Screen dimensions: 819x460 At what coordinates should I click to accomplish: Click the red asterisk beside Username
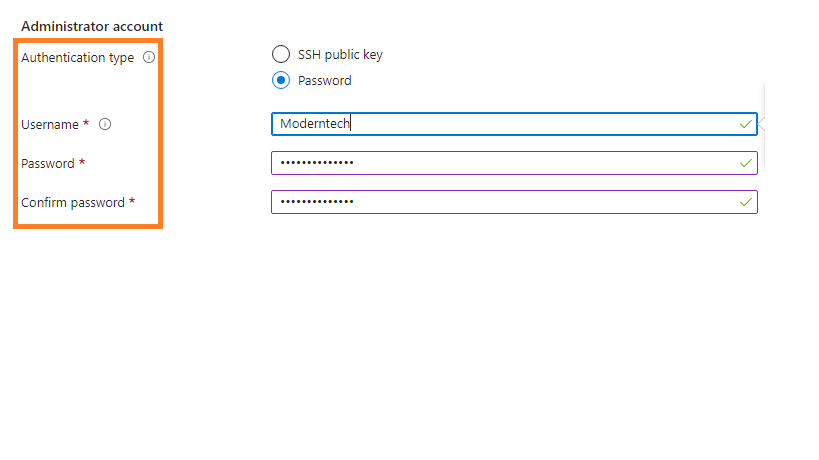coord(86,124)
